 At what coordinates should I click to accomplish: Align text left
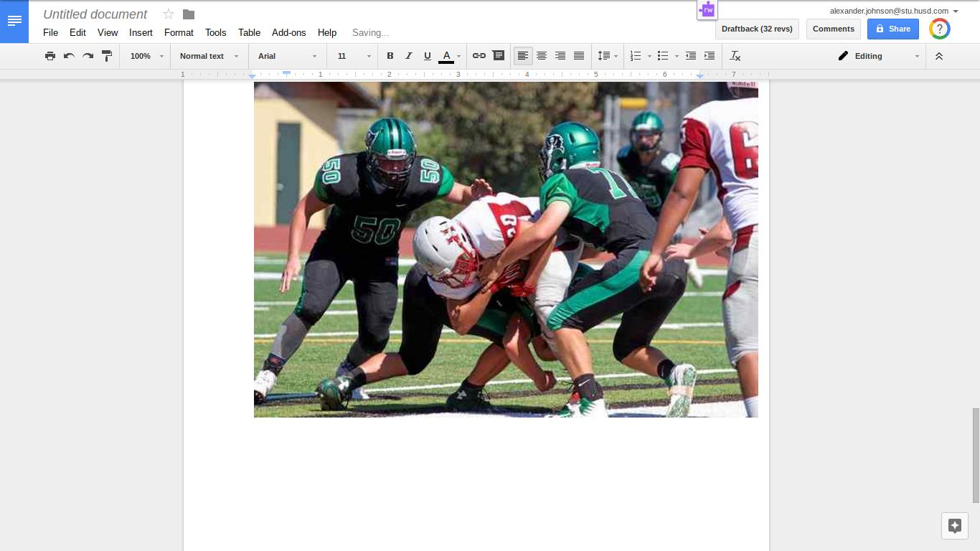523,56
